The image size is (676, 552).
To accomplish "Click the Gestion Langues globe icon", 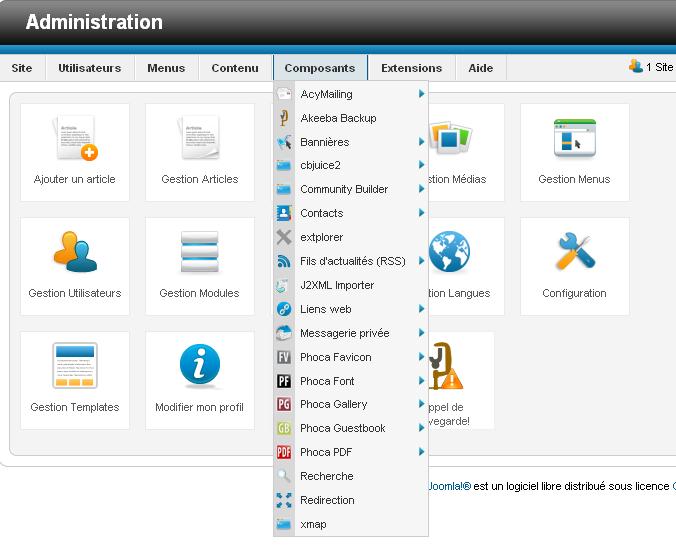I will coord(449,252).
